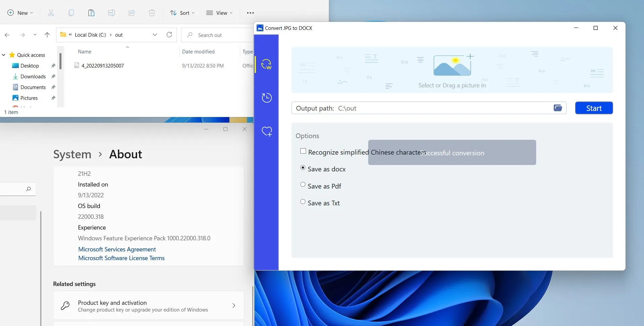Click the Type column header
Screen dimensions: 644x326
[x=248, y=52]
